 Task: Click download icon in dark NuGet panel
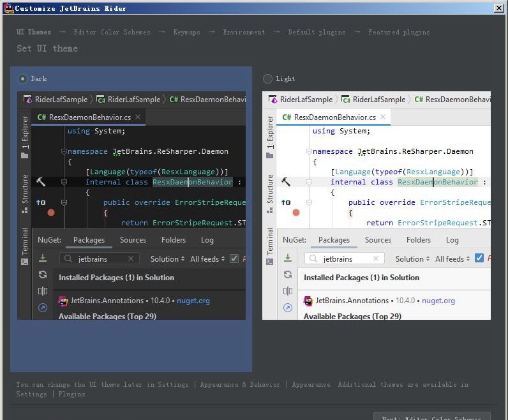point(43,258)
